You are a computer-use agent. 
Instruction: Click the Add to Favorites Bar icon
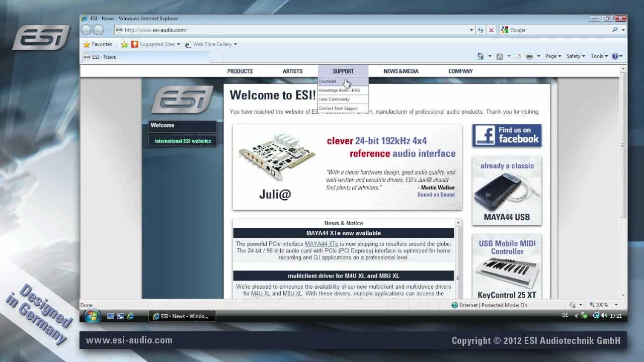pos(124,44)
